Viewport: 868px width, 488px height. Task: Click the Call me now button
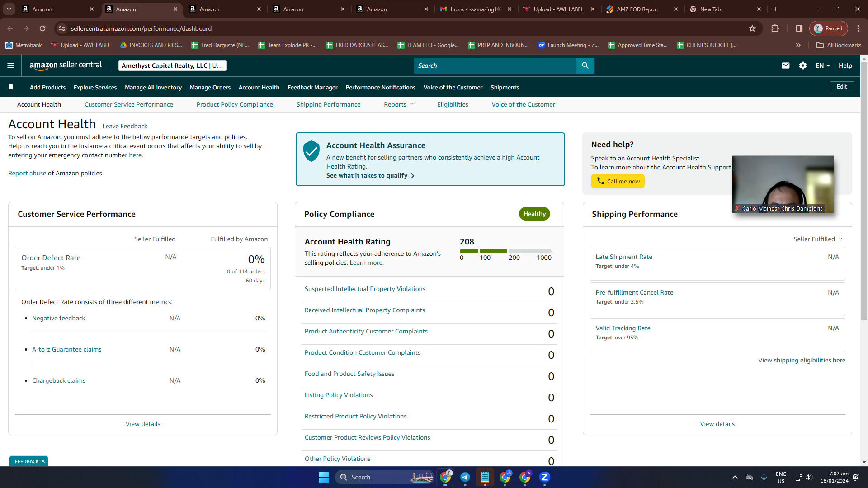(x=618, y=181)
